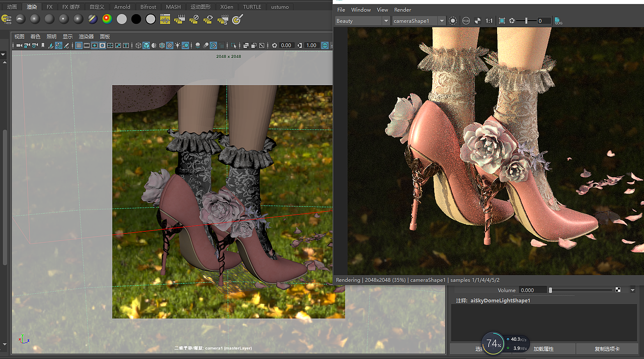Open the LOG window icon in RenderView
Viewport: 644px width, 359px height.
[x=558, y=21]
